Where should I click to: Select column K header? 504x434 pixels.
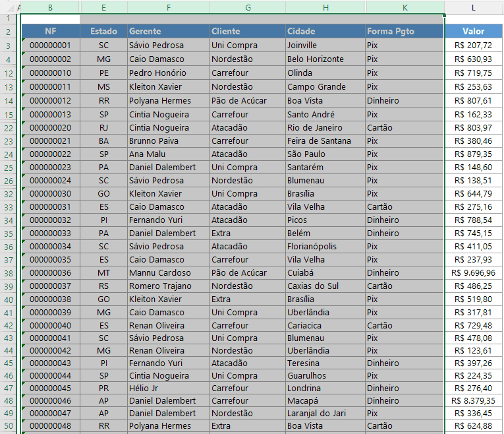[405, 7]
